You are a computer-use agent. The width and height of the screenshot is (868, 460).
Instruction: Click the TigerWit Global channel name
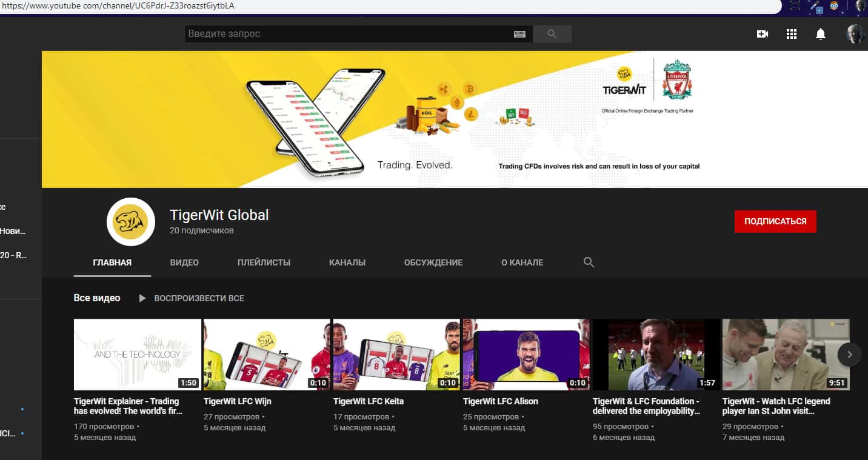click(x=219, y=215)
